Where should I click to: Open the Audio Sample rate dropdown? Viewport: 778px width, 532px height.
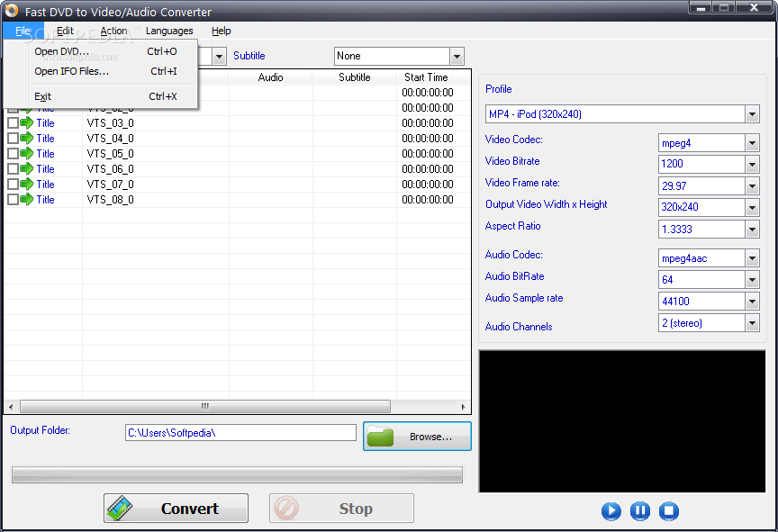(x=752, y=301)
